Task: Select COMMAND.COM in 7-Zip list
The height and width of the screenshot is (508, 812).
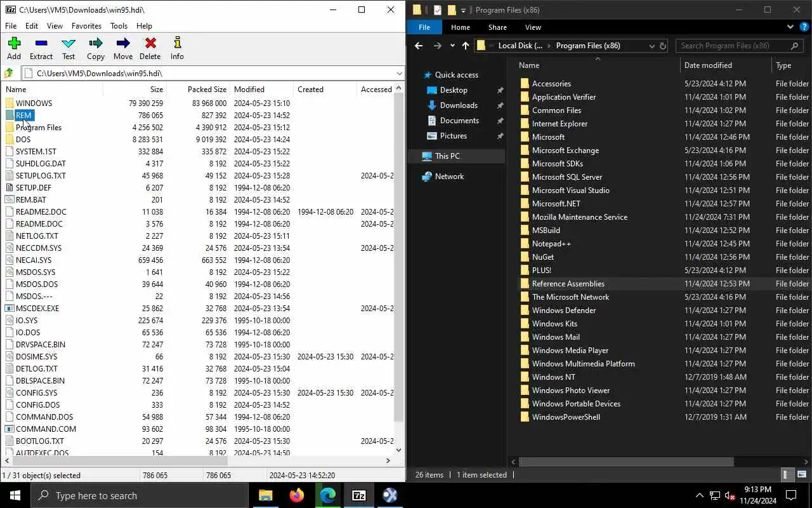Action: pyautogui.click(x=46, y=429)
